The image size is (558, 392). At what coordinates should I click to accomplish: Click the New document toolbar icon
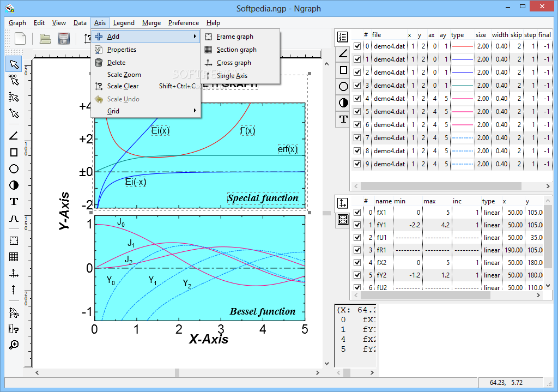click(x=20, y=39)
